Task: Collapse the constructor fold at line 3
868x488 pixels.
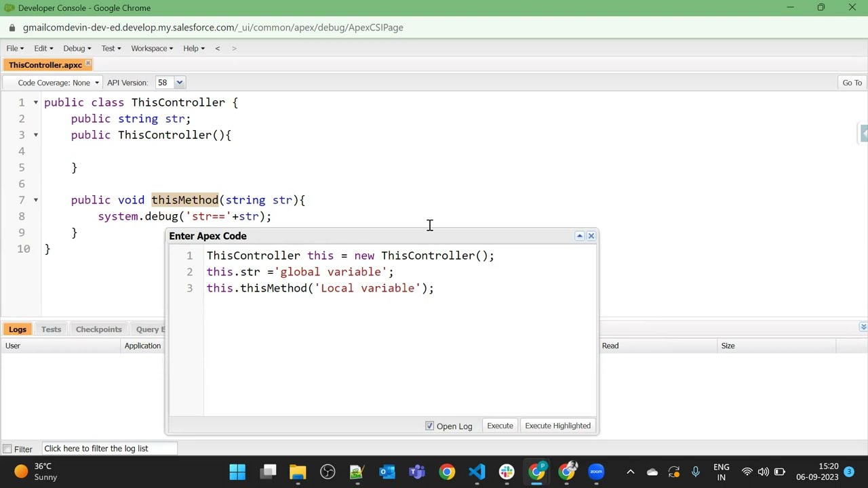Action: 36,135
